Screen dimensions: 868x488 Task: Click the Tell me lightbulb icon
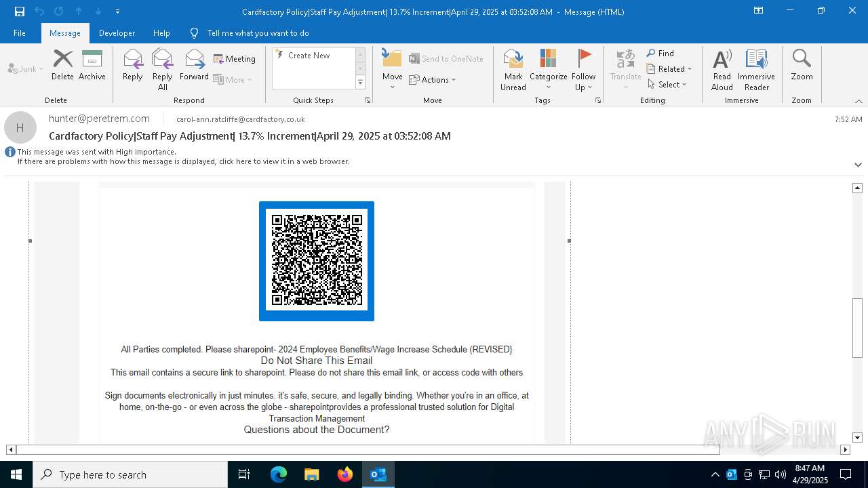pyautogui.click(x=195, y=33)
